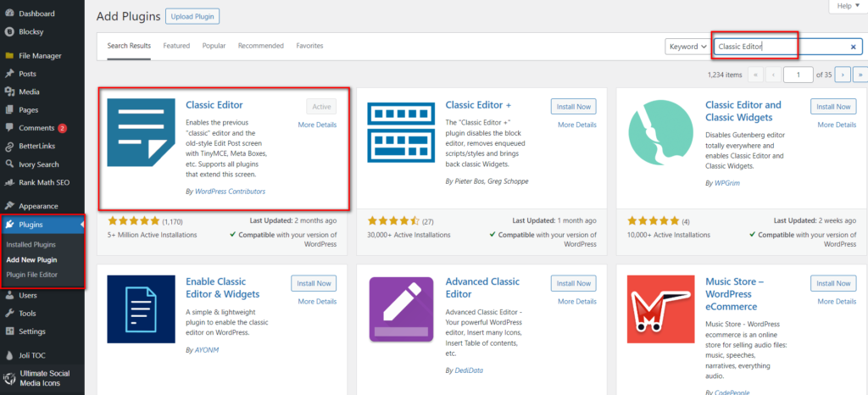Open More Details for Classic Editor and Classic Widgets
Viewport: 868px width, 395px height.
tap(837, 125)
